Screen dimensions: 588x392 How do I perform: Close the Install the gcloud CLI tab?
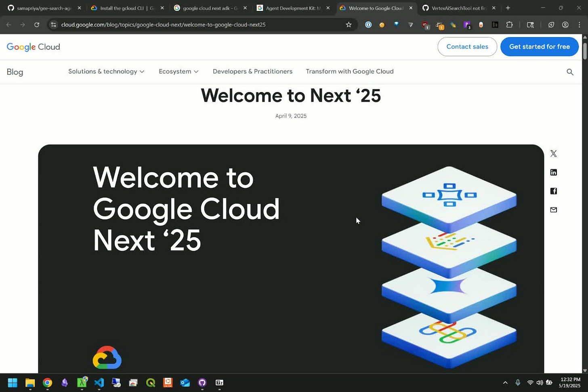point(162,8)
